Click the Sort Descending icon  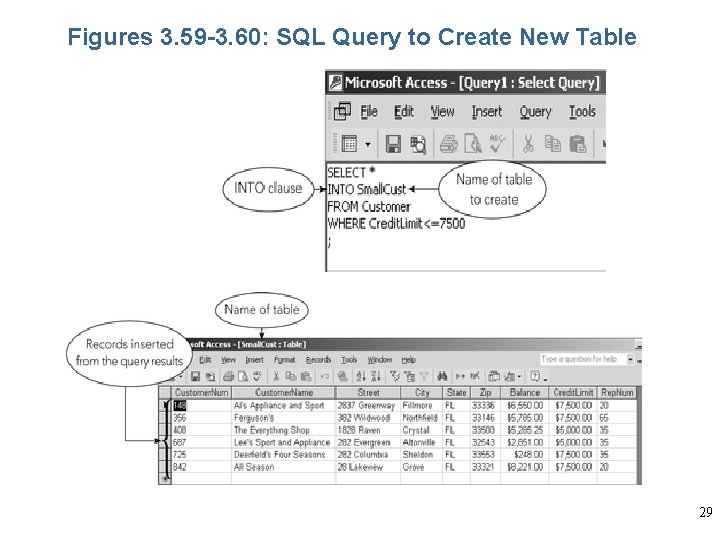tap(376, 377)
